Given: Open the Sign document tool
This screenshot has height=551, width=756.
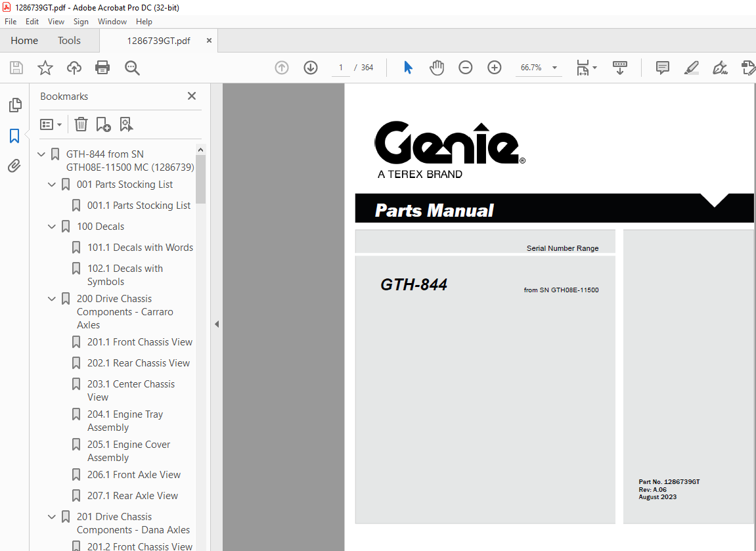Looking at the screenshot, I should (x=720, y=68).
